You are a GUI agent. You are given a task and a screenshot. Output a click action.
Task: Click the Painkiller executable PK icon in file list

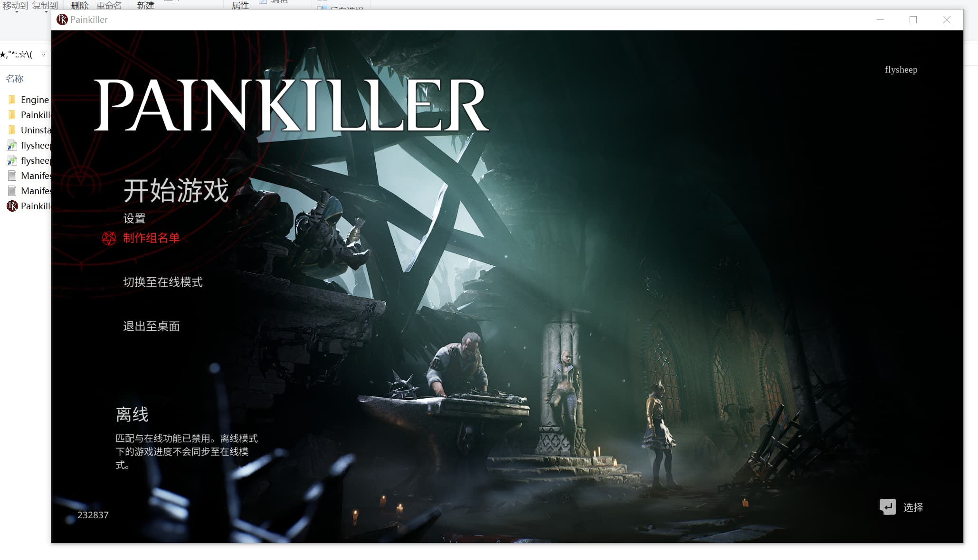pyautogui.click(x=12, y=206)
